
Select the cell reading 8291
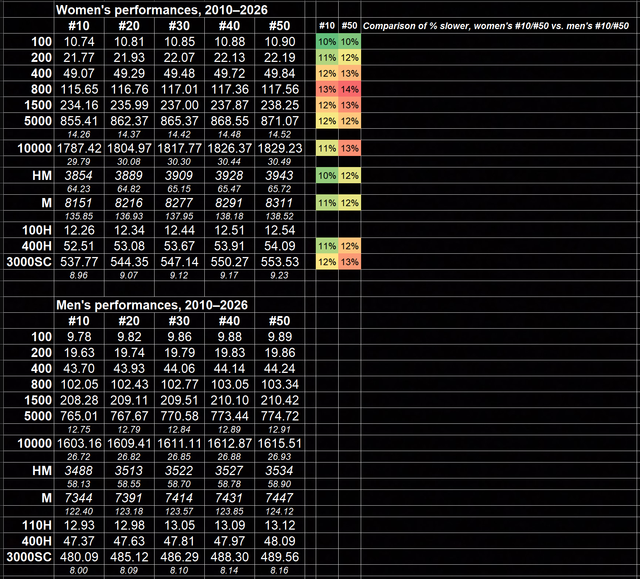(x=229, y=203)
